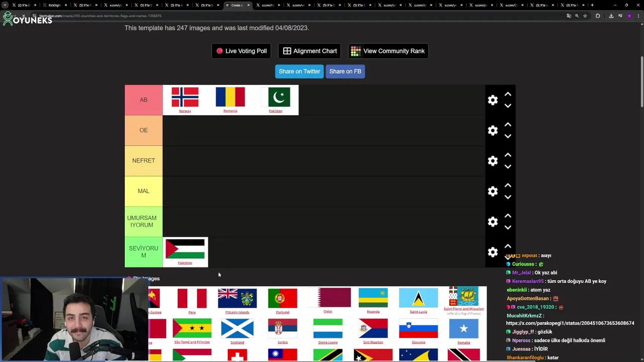Move MAL tier row up with arrow

pos(508,185)
